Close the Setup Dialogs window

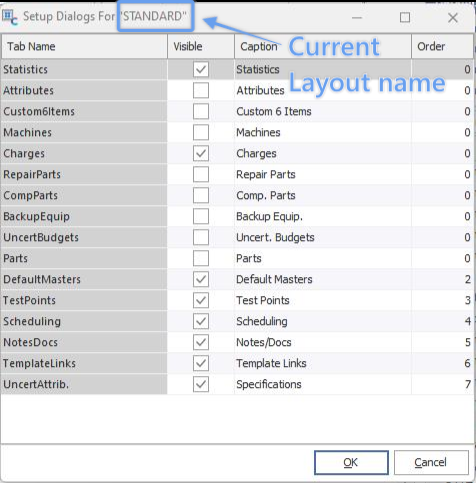click(453, 17)
